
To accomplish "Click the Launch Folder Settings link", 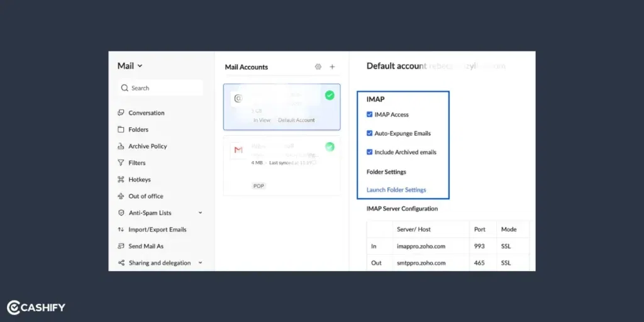I will pyautogui.click(x=396, y=190).
